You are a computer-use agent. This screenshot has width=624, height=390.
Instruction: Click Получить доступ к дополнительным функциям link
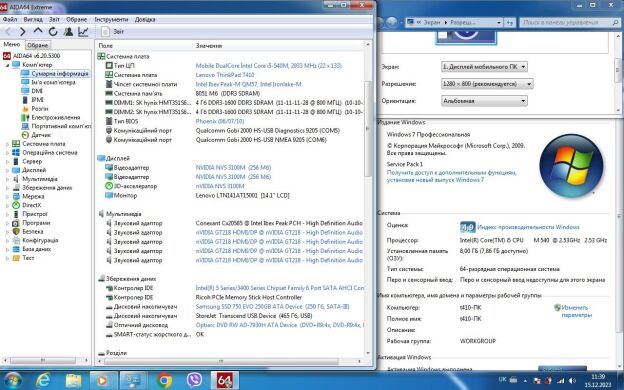pos(451,176)
